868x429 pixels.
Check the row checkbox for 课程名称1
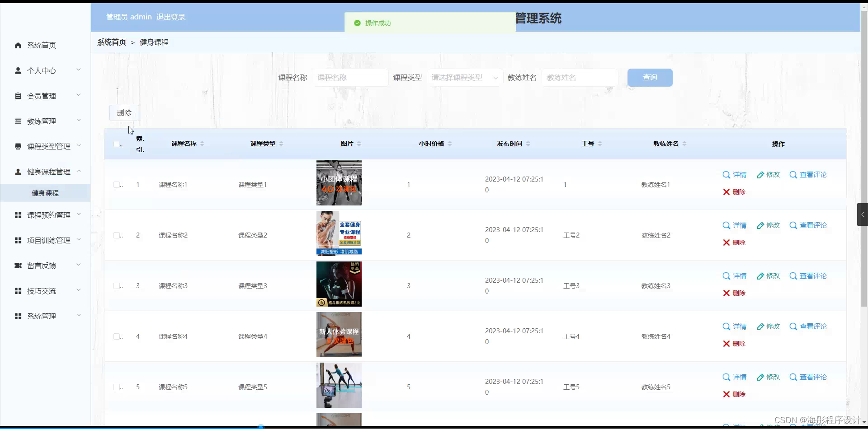[x=117, y=184]
